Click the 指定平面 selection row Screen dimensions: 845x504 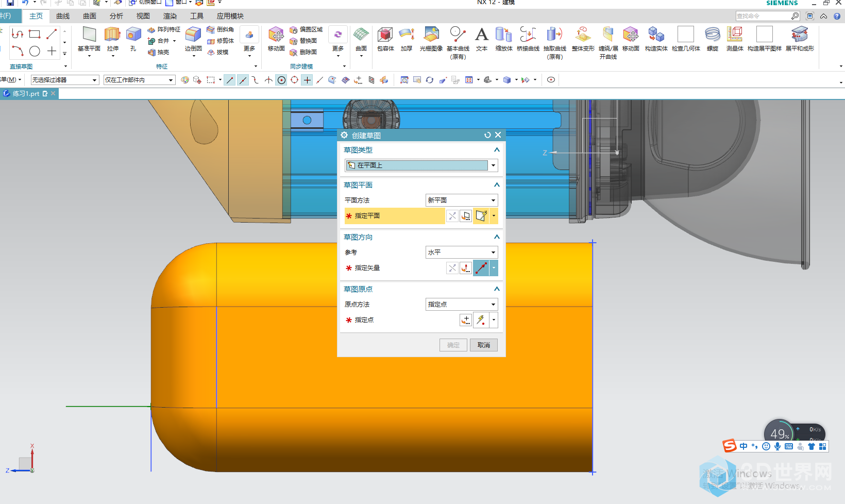coord(395,216)
